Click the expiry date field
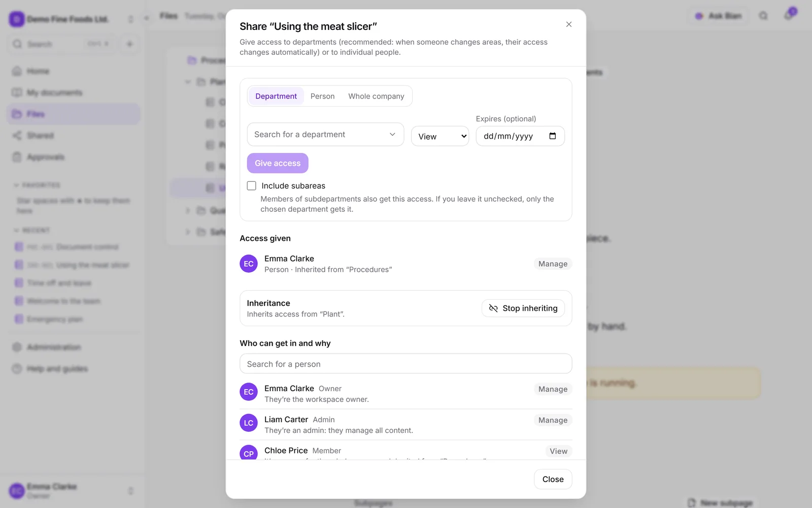The width and height of the screenshot is (812, 508). click(x=520, y=136)
